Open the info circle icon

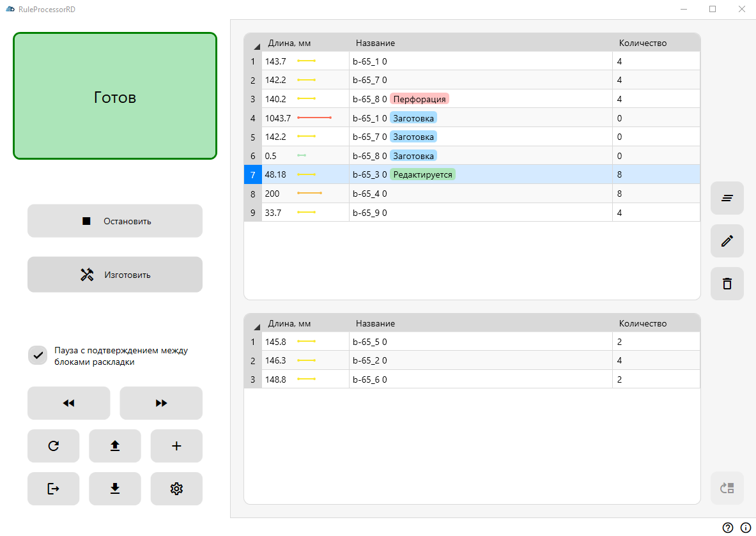(746, 528)
